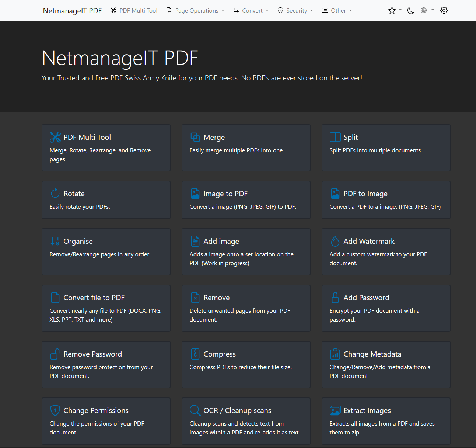Expand the Page Operations dropdown
476x448 pixels.
(195, 10)
